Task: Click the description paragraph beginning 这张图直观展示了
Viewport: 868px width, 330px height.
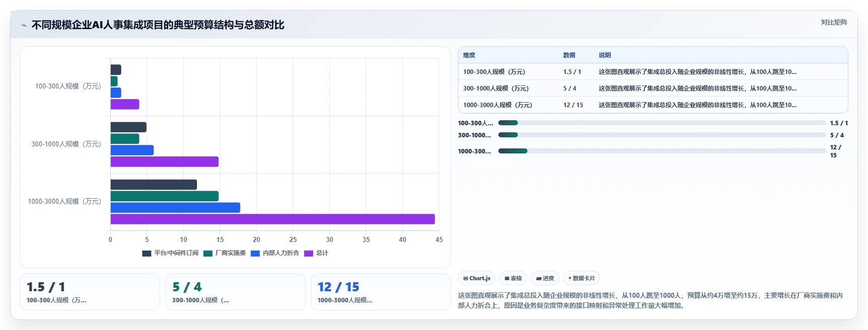Action: (x=650, y=300)
